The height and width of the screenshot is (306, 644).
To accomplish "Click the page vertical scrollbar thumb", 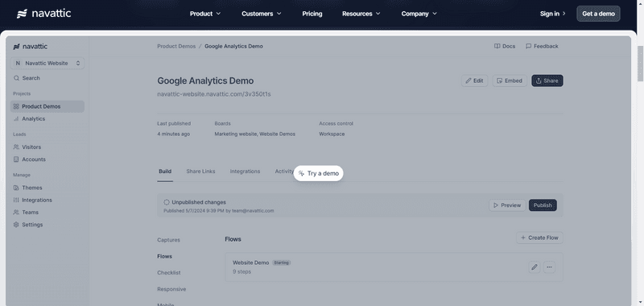I will click(640, 64).
